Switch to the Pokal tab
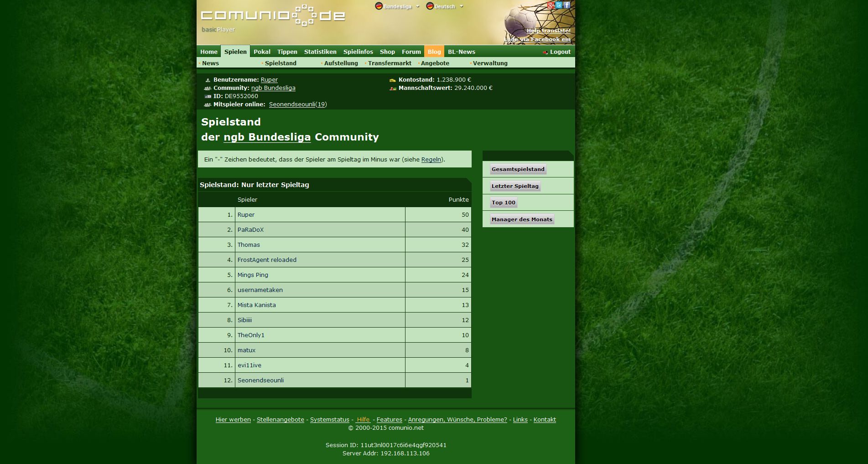The image size is (868, 464). (262, 52)
